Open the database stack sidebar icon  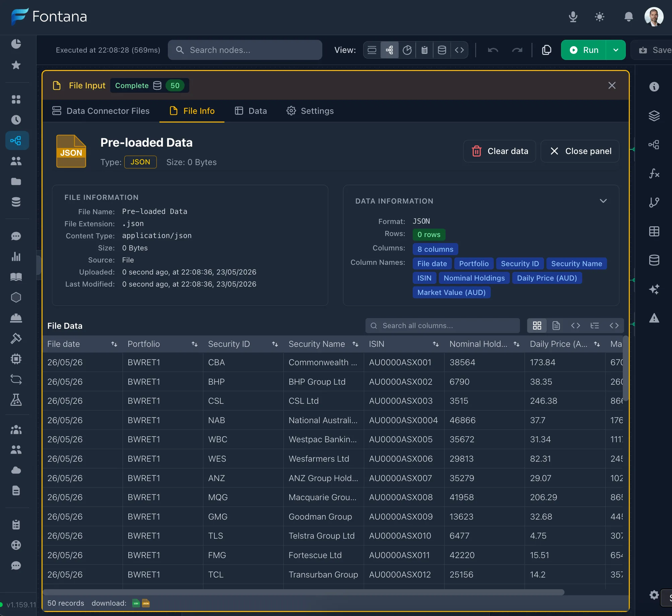pyautogui.click(x=16, y=202)
